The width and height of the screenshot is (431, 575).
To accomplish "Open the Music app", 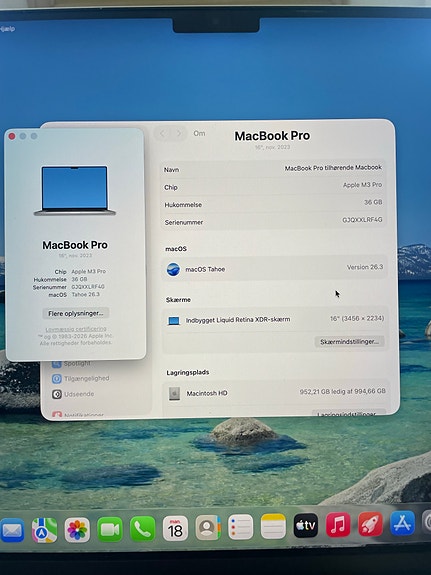I will click(x=338, y=525).
